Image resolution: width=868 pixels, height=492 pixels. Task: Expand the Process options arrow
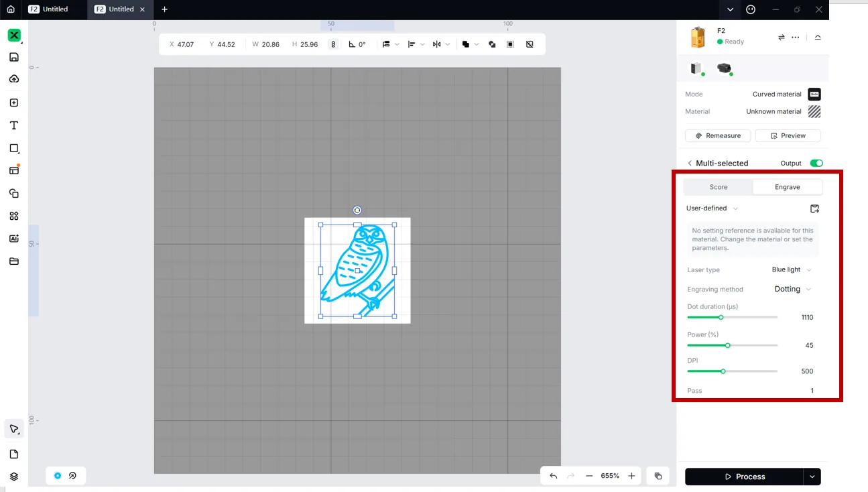tap(812, 477)
